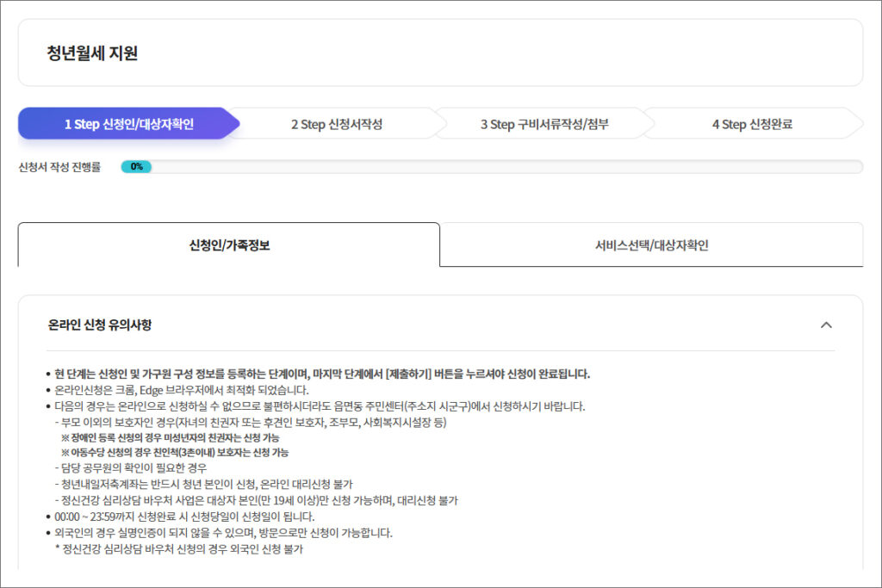Switch to the 신청인/가족정보 tab
This screenshot has width=882, height=588.
[229, 245]
